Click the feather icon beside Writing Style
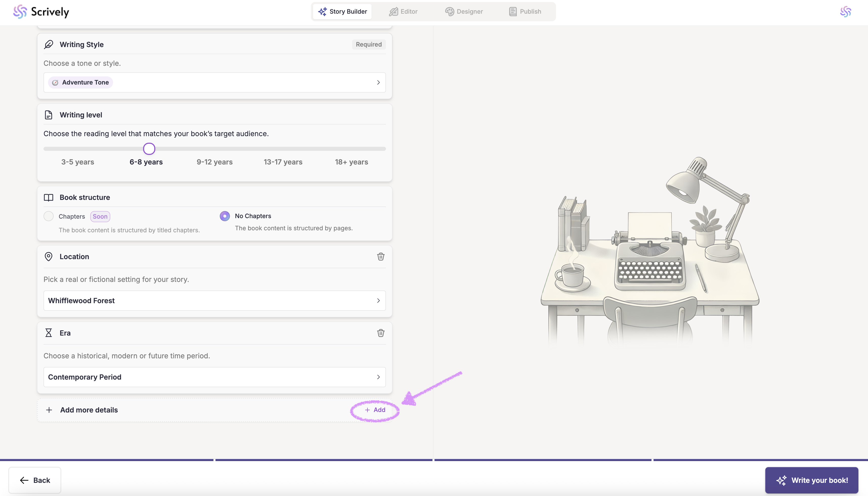The image size is (868, 496). pos(49,44)
